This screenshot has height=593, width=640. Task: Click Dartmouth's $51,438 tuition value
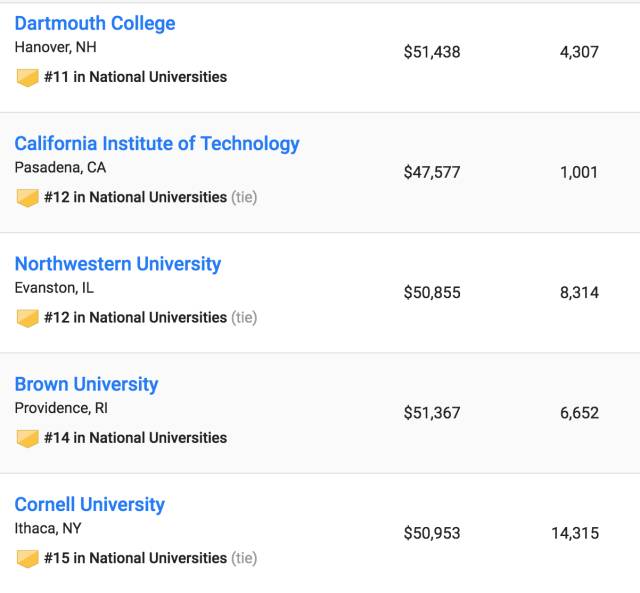point(432,52)
